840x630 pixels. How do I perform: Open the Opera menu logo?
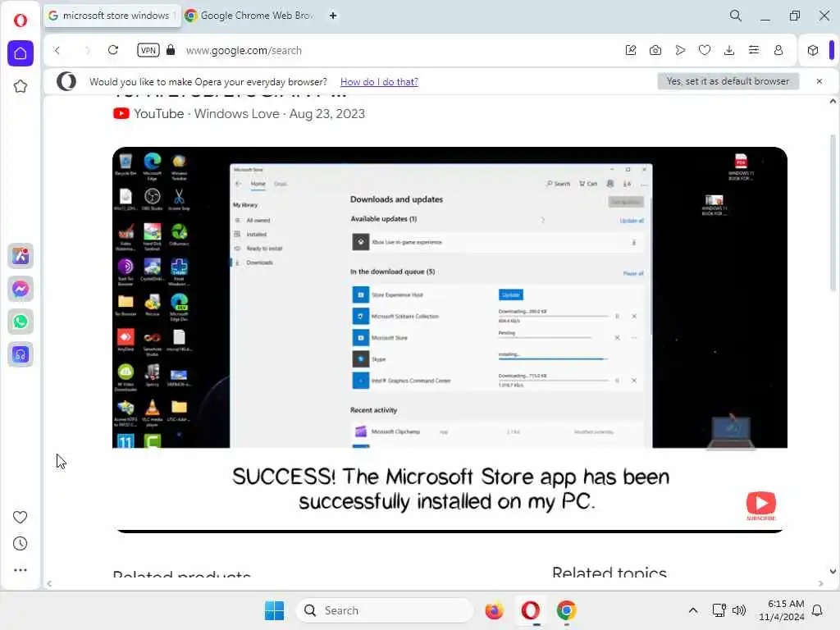tap(21, 21)
